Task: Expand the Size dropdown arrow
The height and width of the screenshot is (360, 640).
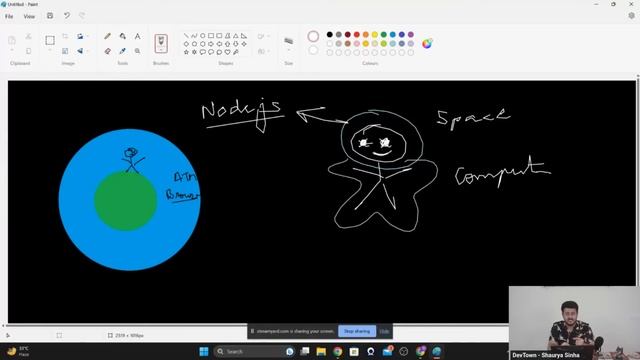Action: pos(289,50)
